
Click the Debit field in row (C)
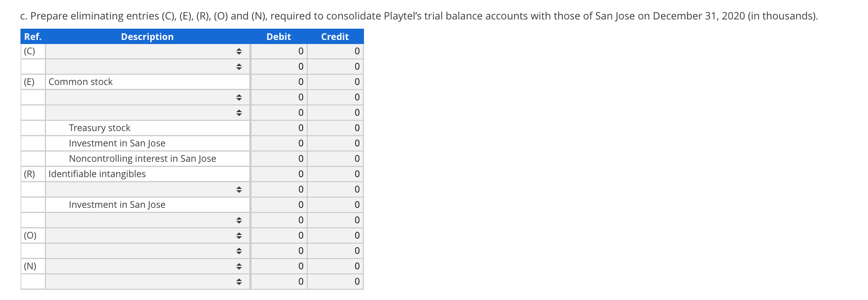tap(279, 51)
